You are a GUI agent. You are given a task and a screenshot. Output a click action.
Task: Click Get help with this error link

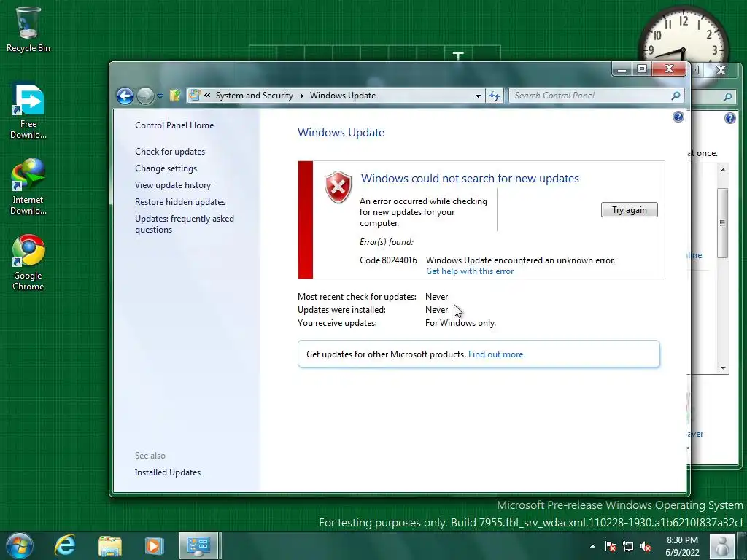(470, 271)
